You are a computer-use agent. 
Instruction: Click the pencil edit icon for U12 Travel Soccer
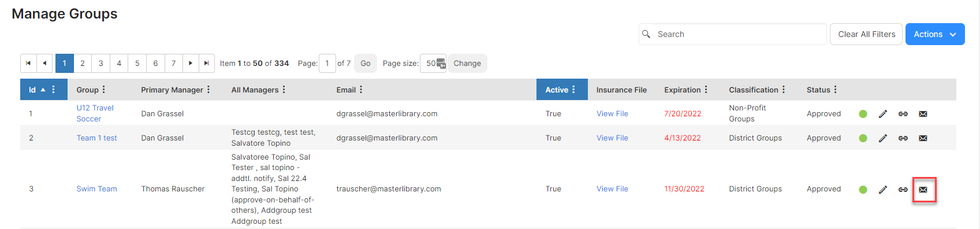882,114
